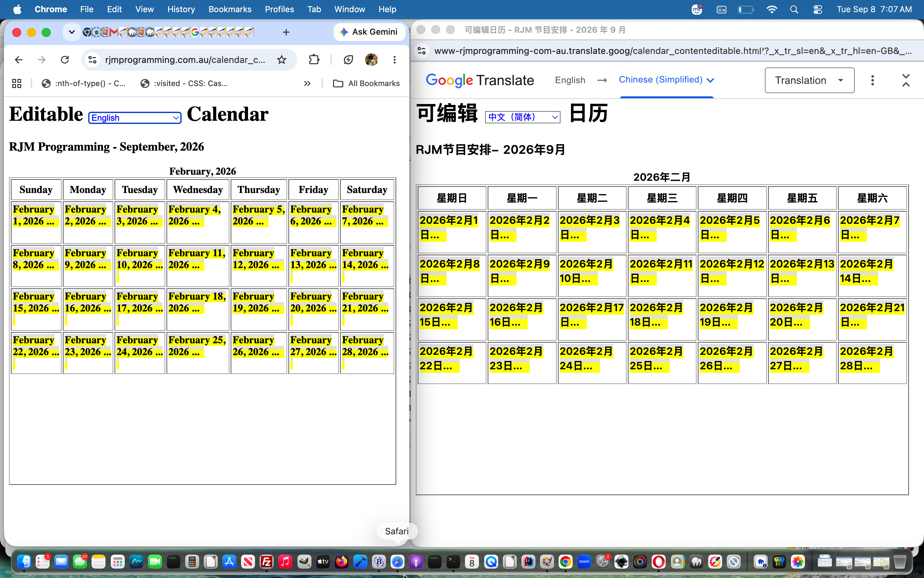Viewport: 924px width, 578px height.
Task: Open Chrome's three-dot menu
Action: (394, 60)
